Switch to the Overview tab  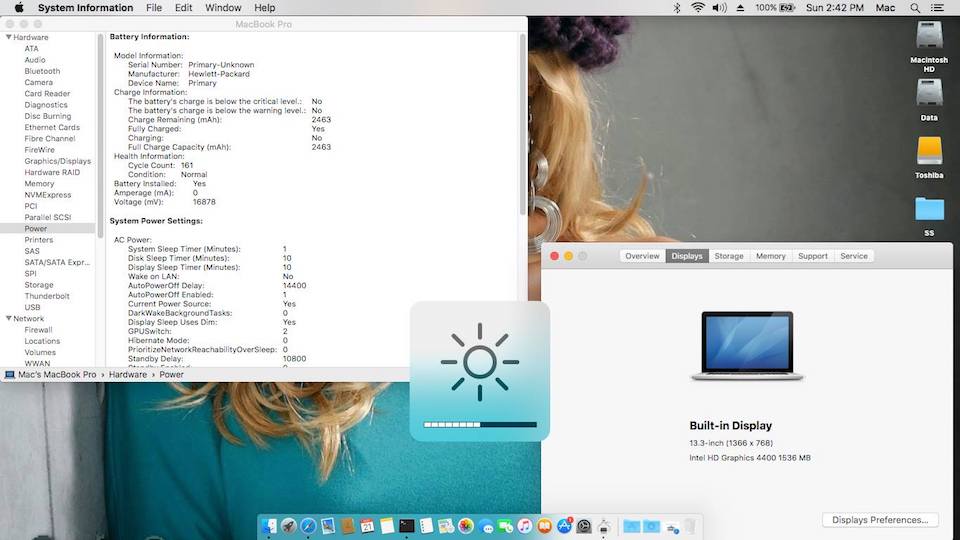pos(642,256)
